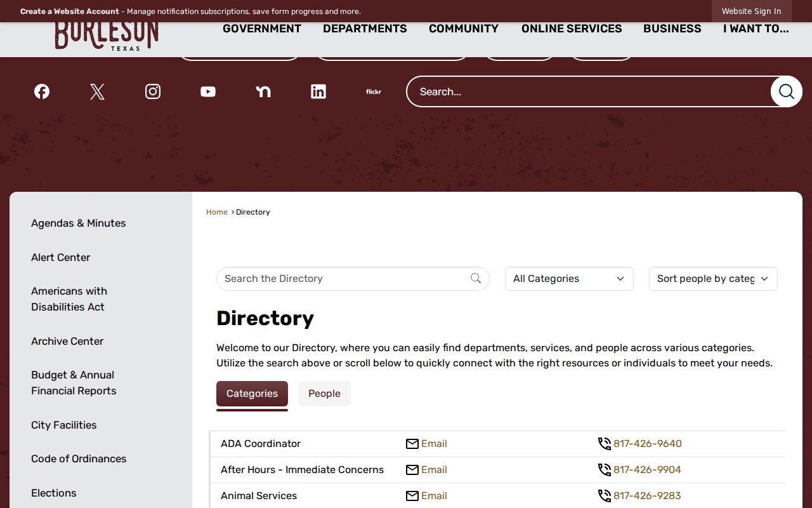Select the Categories tab
The image size is (812, 508).
(x=252, y=394)
